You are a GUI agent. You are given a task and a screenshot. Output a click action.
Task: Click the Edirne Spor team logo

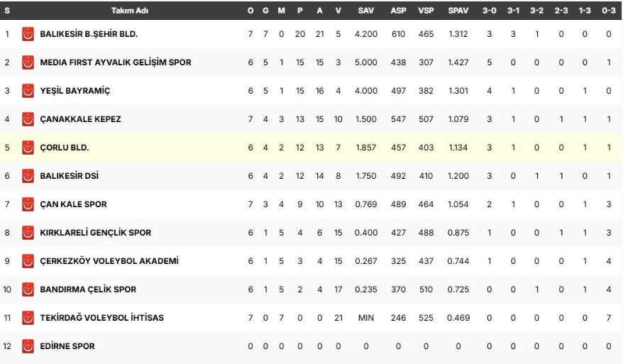[x=28, y=346]
